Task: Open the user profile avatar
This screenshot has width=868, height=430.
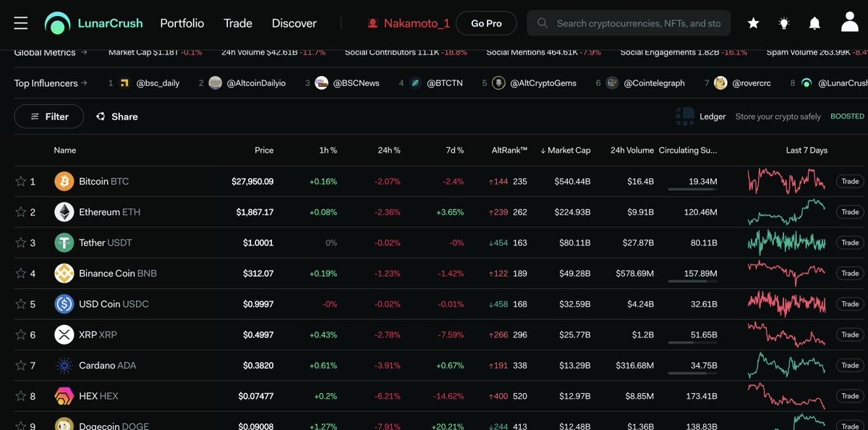Action: 850,22
